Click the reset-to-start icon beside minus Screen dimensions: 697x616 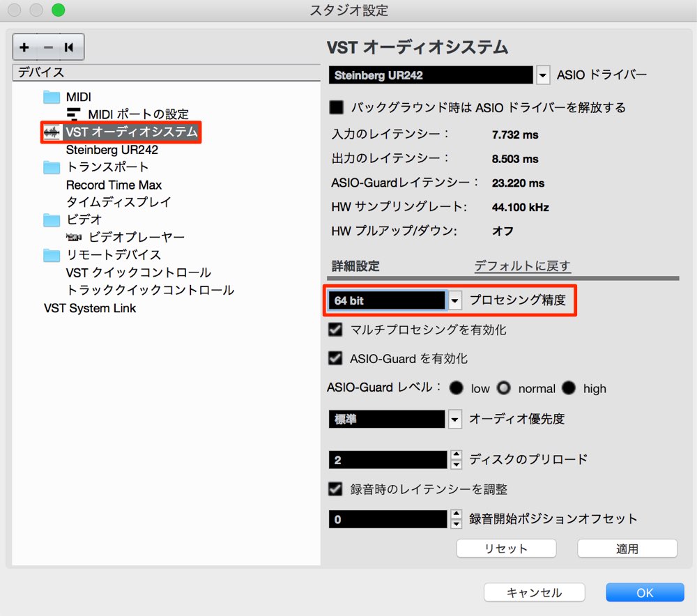[69, 47]
